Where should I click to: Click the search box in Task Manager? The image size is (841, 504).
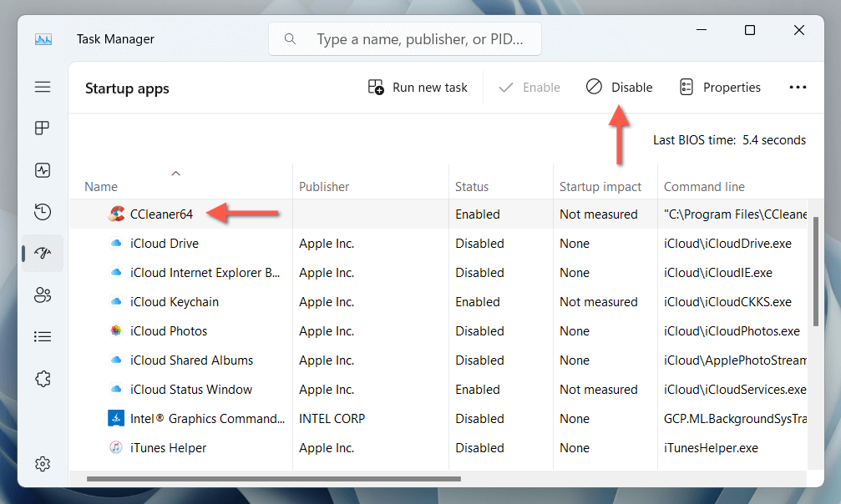pyautogui.click(x=405, y=39)
